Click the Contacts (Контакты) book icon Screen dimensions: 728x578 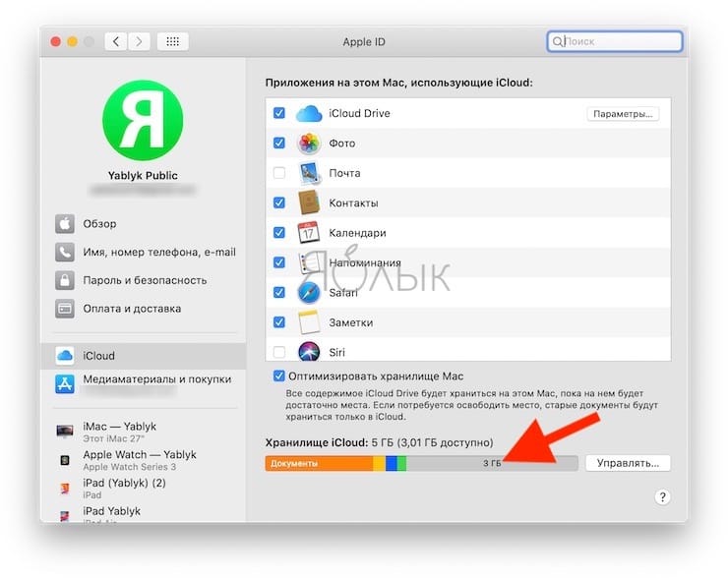coord(309,202)
